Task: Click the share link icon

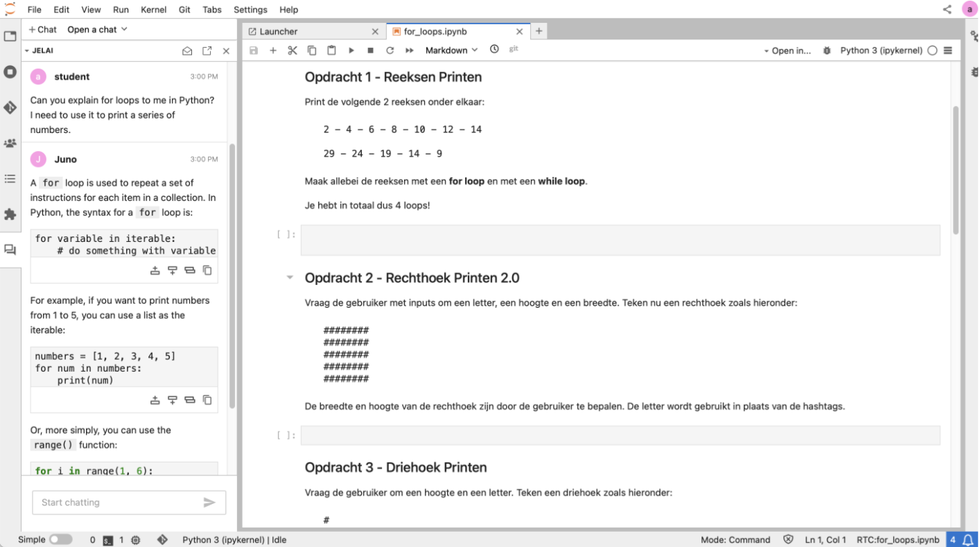Action: click(x=947, y=10)
